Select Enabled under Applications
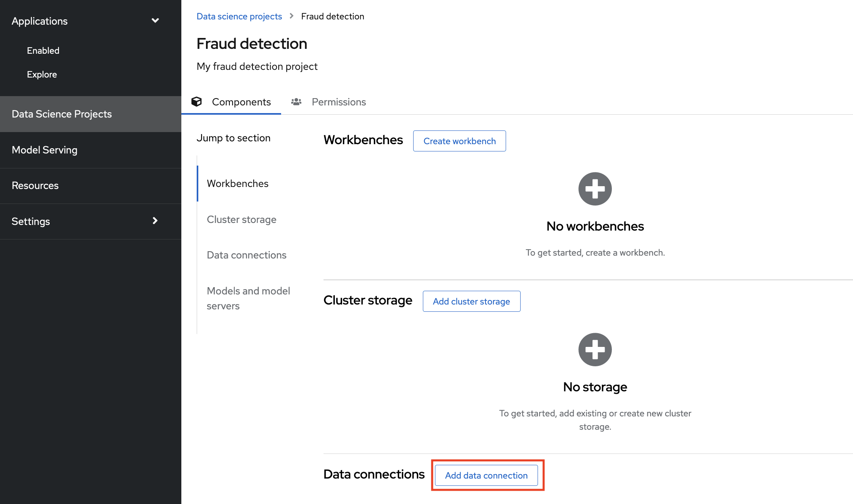 point(43,50)
